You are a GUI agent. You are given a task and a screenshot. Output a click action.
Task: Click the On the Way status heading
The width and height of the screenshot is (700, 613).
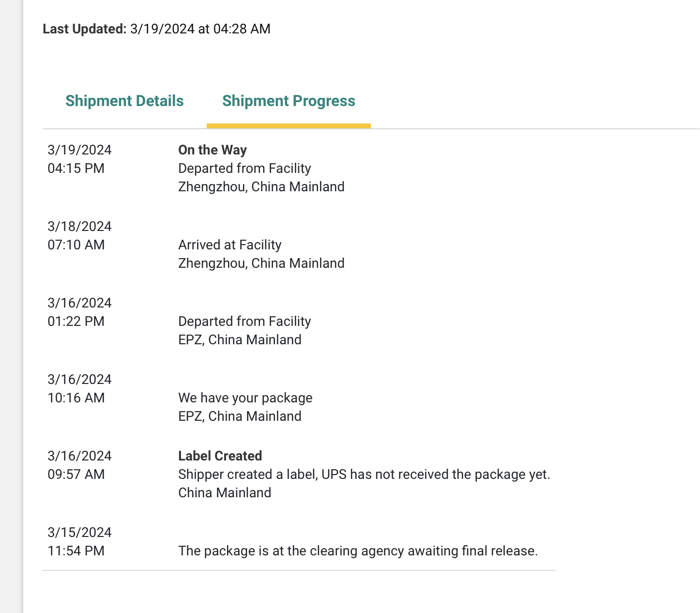[x=213, y=150]
